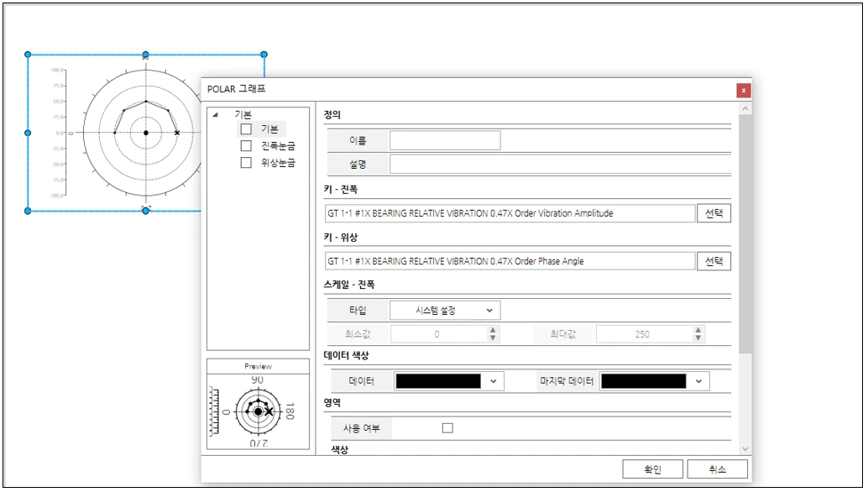Close the POLAR 그래프 dialog
The image size is (868, 492).
743,90
